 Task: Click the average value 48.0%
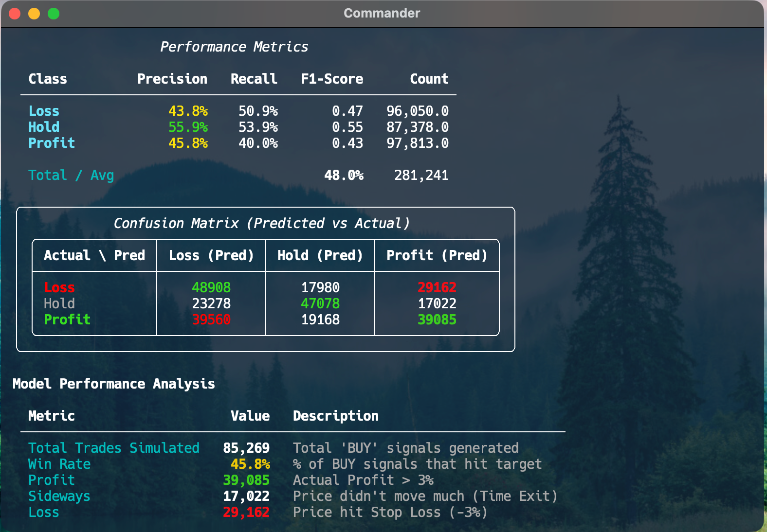pyautogui.click(x=344, y=175)
